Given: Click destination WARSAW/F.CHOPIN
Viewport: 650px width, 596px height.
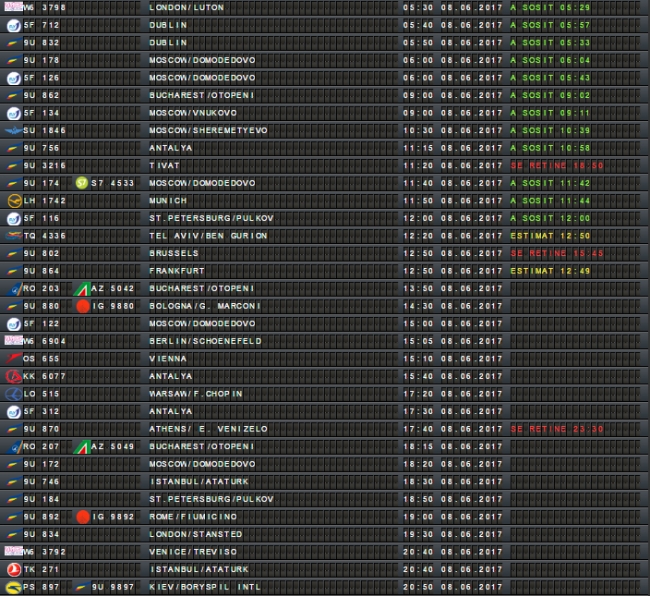Looking at the screenshot, I should (x=196, y=394).
